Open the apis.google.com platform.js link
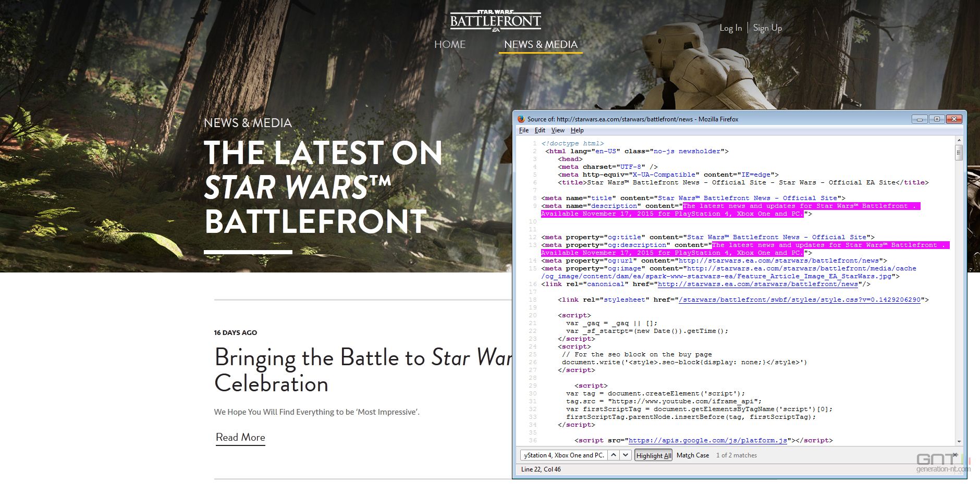This screenshot has height=484, width=980. point(708,440)
